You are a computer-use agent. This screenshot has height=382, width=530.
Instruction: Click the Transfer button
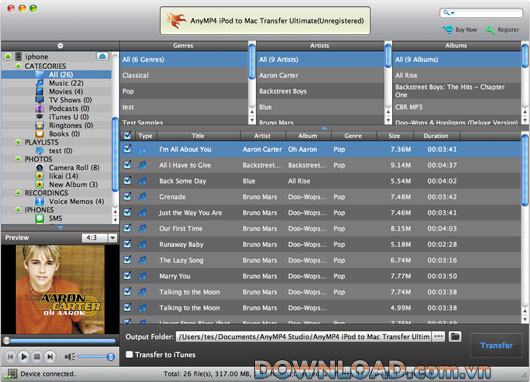496,345
